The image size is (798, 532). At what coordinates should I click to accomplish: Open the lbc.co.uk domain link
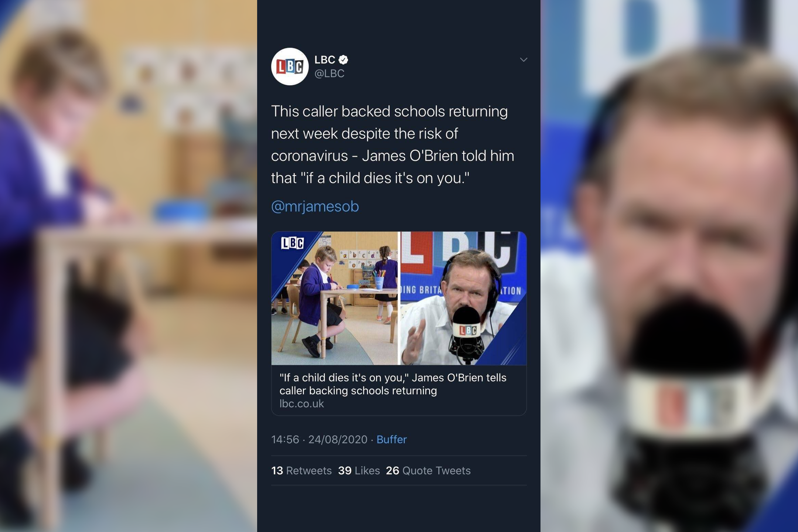point(301,404)
